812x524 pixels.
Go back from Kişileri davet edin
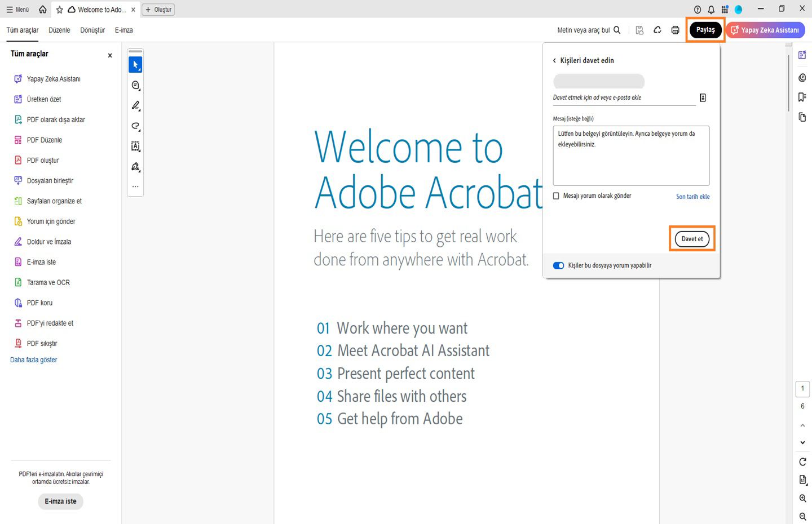554,60
